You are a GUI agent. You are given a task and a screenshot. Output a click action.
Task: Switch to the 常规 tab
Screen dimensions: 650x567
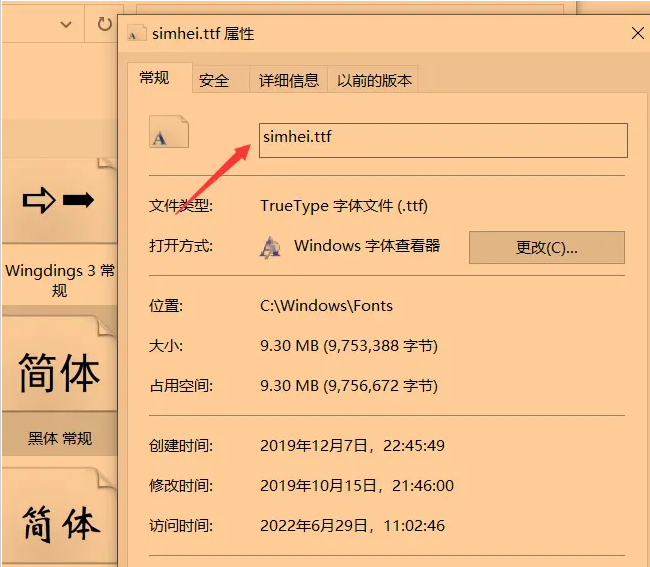pyautogui.click(x=160, y=78)
